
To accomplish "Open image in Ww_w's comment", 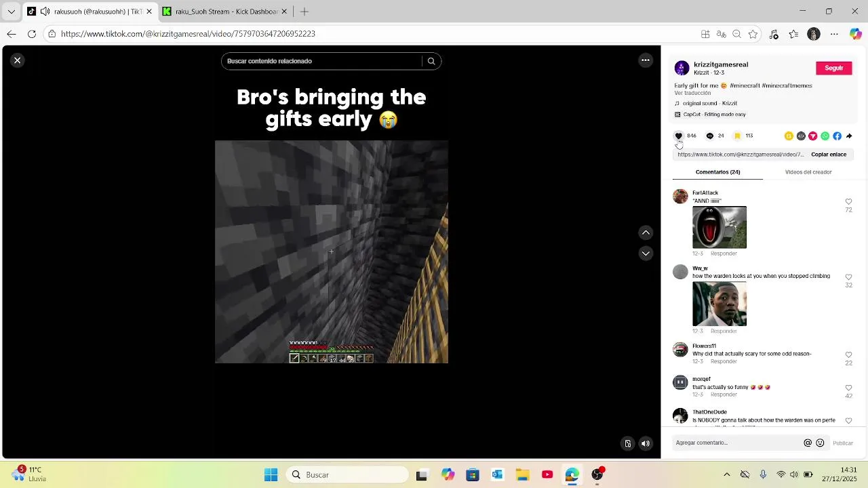I will pyautogui.click(x=719, y=304).
